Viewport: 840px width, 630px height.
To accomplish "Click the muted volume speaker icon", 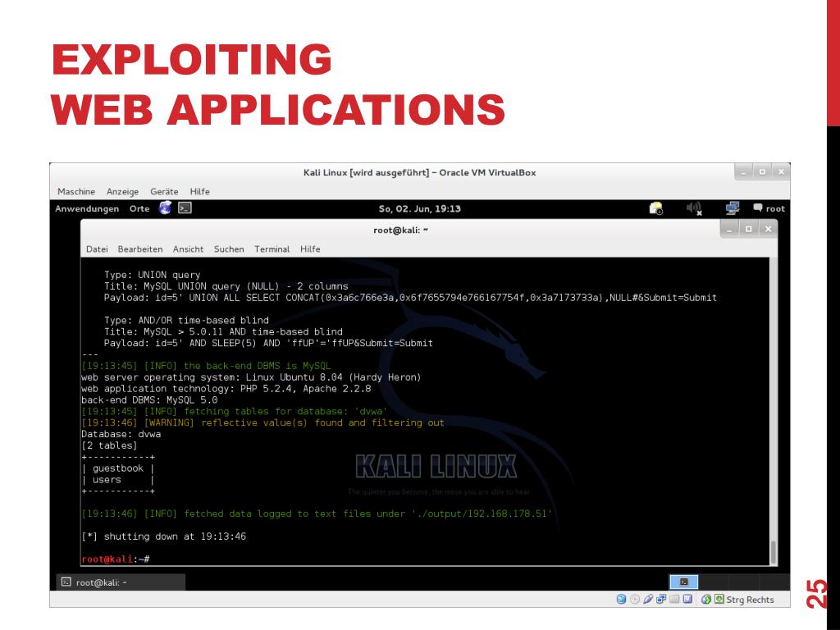I will point(694,208).
